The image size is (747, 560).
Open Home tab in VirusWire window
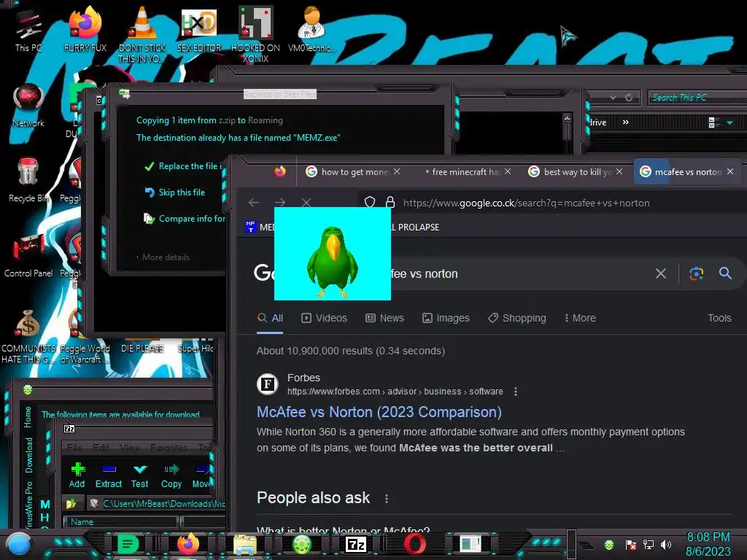pos(28,417)
